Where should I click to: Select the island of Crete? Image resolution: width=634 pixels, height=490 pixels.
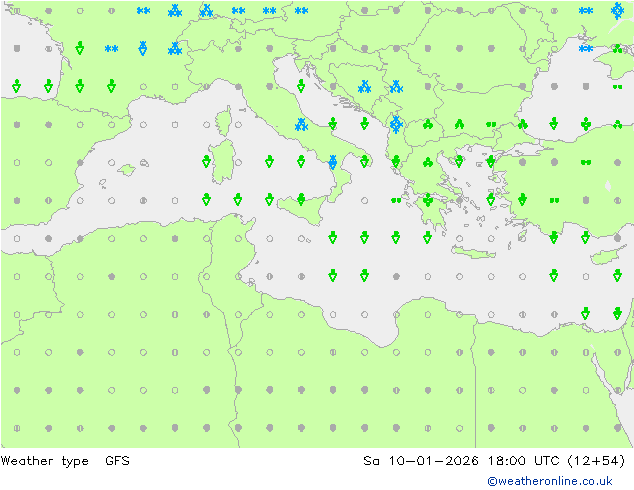(x=475, y=249)
